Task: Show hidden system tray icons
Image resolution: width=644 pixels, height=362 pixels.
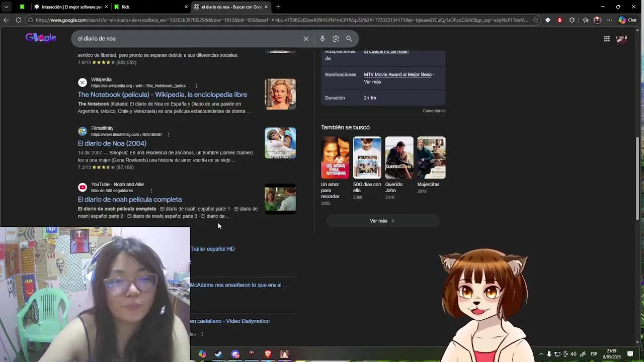Action: pyautogui.click(x=541, y=354)
